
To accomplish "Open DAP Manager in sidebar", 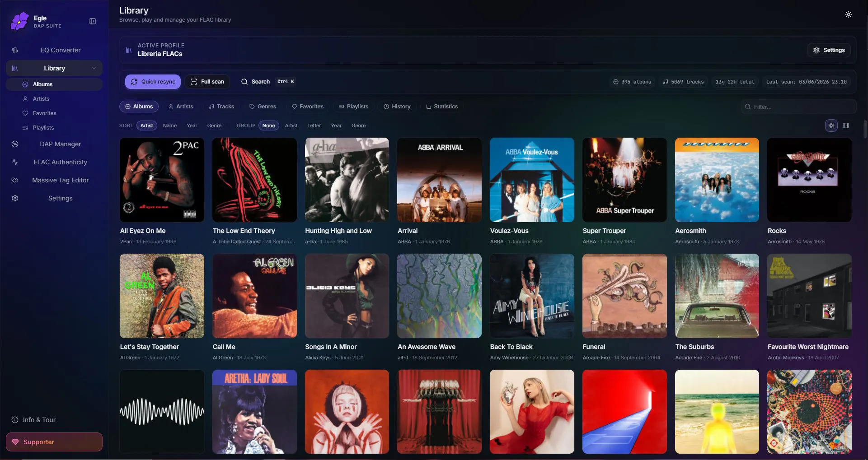I will tap(54, 144).
